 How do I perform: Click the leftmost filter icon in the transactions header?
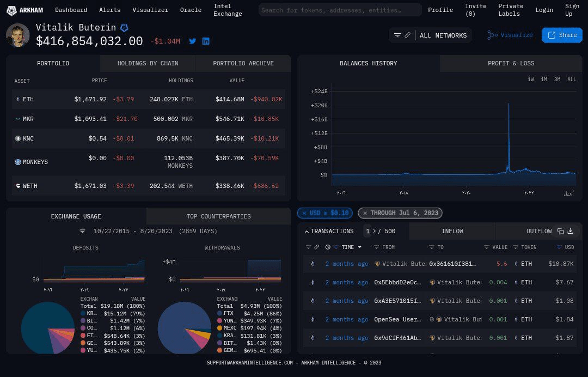pyautogui.click(x=309, y=247)
